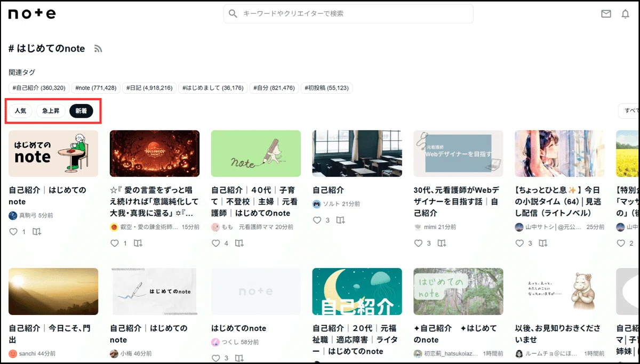
Task: Like the はじめてのnote post by つくし
Action: (x=216, y=358)
